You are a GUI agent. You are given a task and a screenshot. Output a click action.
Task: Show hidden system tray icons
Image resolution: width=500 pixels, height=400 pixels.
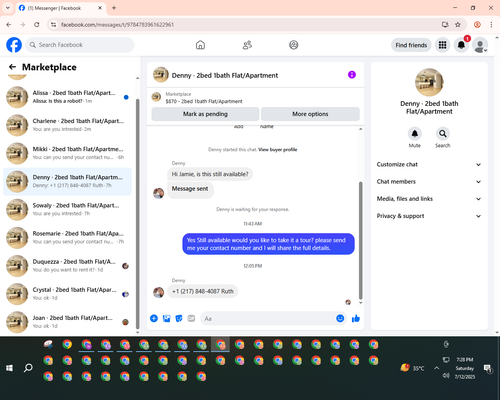[x=436, y=368]
